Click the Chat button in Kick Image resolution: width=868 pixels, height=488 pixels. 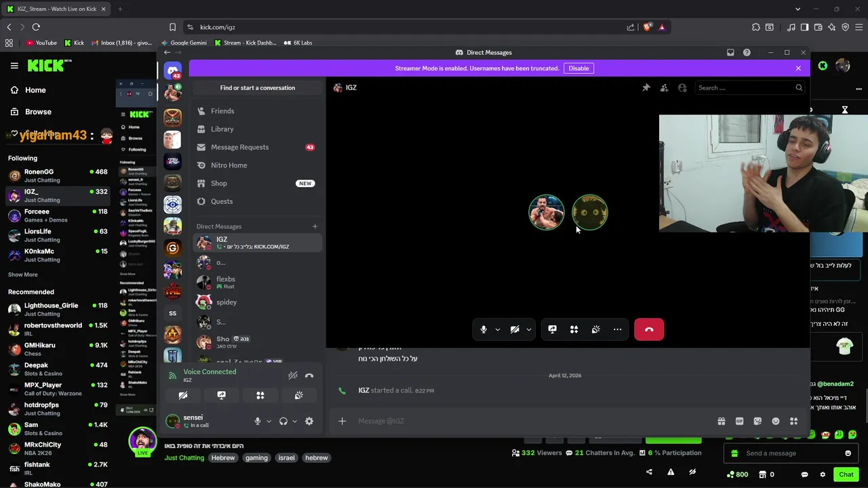pyautogui.click(x=846, y=474)
